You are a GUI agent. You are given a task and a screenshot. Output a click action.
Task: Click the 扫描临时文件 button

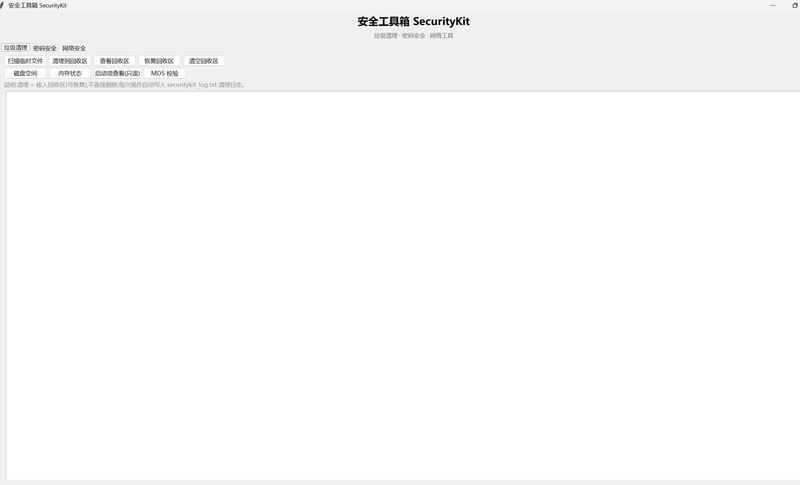[x=26, y=61]
